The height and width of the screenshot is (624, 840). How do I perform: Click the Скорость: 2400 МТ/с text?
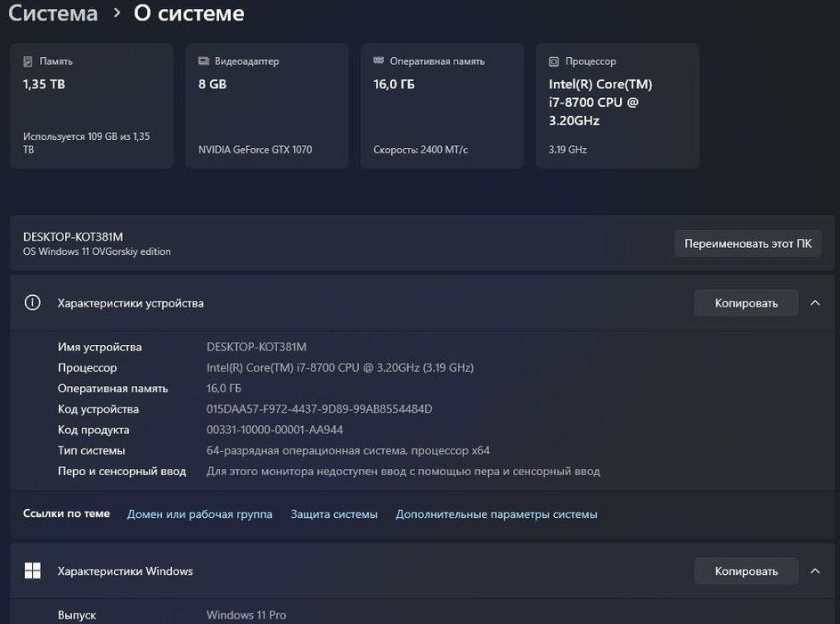pos(420,150)
